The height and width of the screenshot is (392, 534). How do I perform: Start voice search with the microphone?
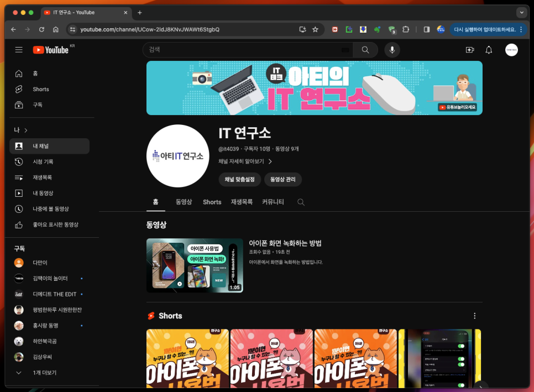tap(392, 50)
